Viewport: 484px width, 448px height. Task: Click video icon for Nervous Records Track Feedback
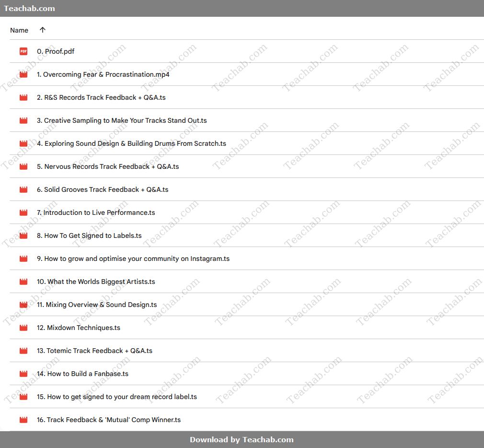tap(23, 166)
